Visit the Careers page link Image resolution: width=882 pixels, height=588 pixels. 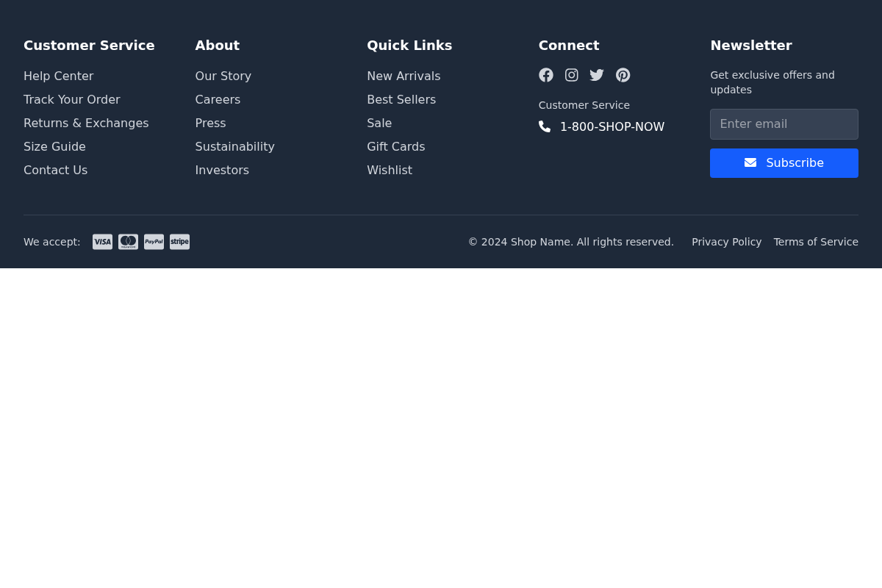pos(218,100)
